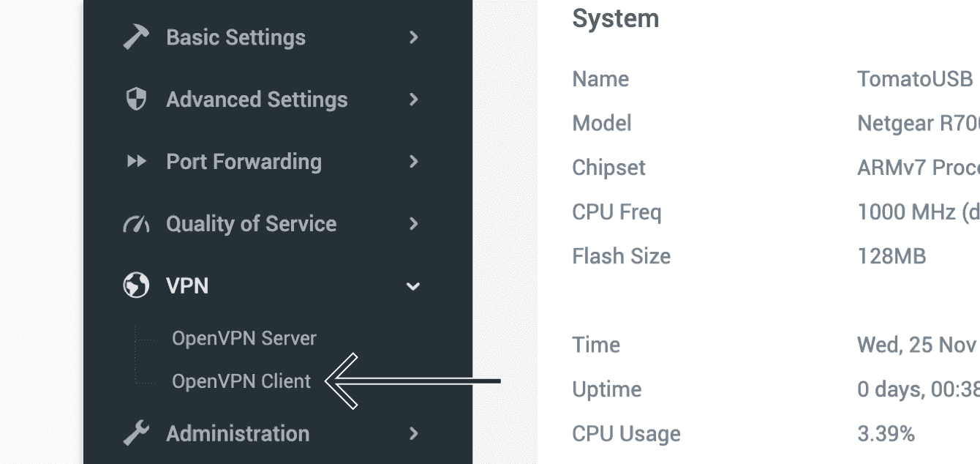Viewport: 980px width, 464px height.
Task: Expand the Port Forwarding chevron
Action: 414,162
